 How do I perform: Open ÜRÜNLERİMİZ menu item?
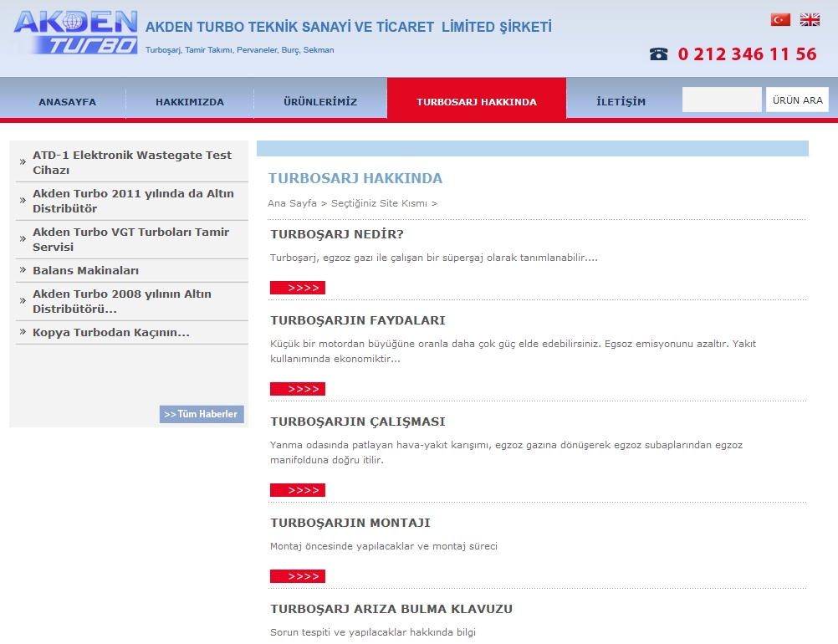320,101
